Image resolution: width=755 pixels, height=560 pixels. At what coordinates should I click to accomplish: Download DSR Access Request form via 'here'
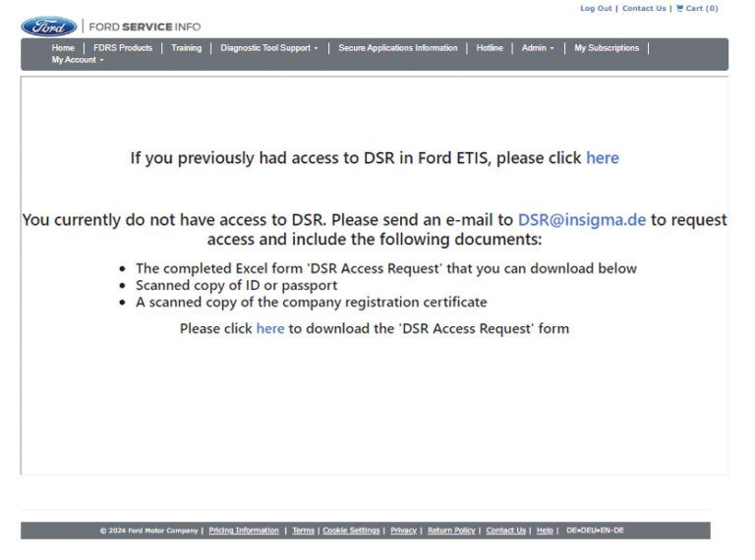pos(269,329)
